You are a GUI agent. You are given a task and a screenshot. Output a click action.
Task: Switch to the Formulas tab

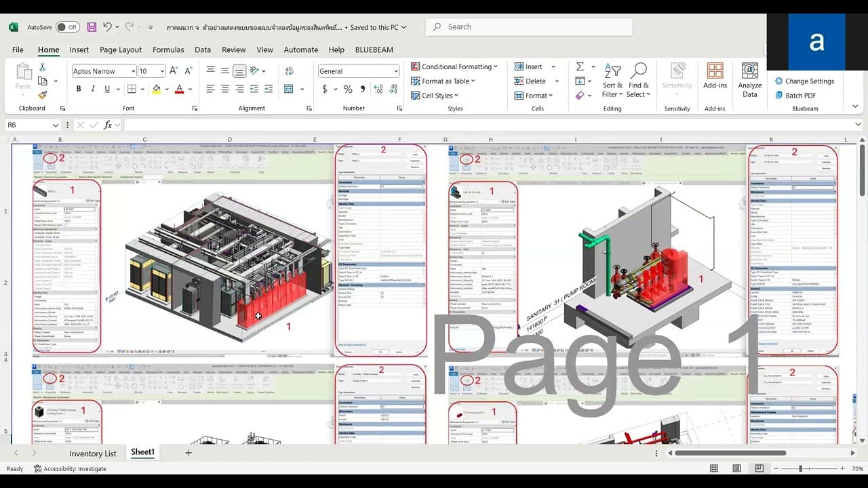tap(168, 49)
